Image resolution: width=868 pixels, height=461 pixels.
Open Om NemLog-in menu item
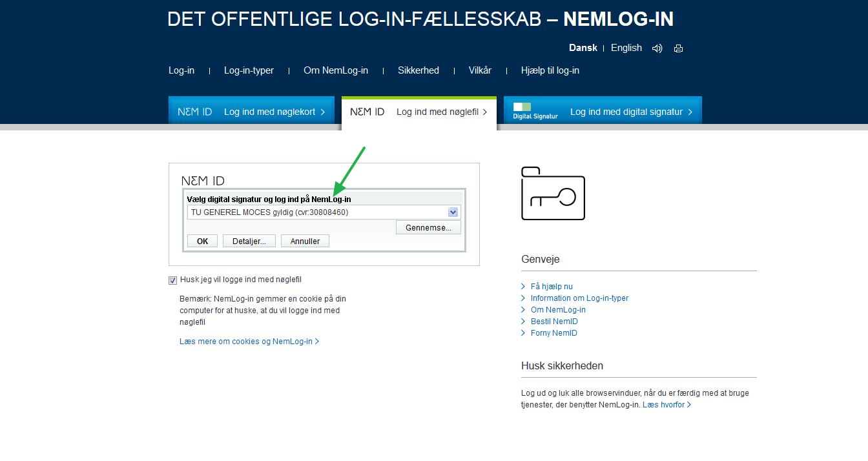point(336,70)
